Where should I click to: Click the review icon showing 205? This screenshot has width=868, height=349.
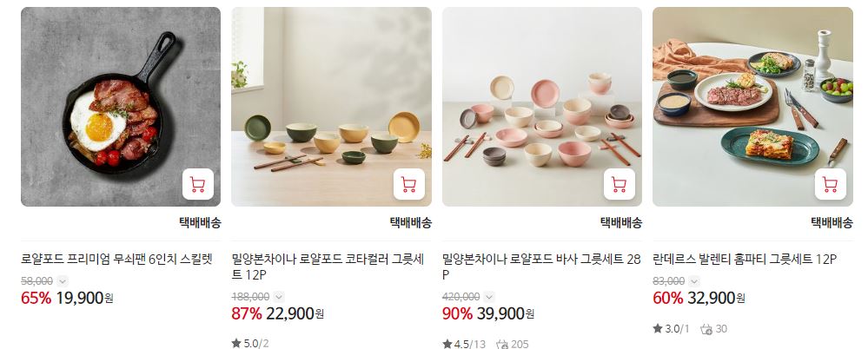502,345
